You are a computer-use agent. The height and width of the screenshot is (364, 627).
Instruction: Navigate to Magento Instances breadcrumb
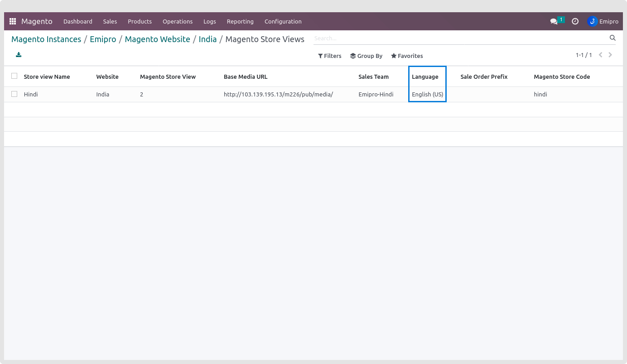pos(46,39)
